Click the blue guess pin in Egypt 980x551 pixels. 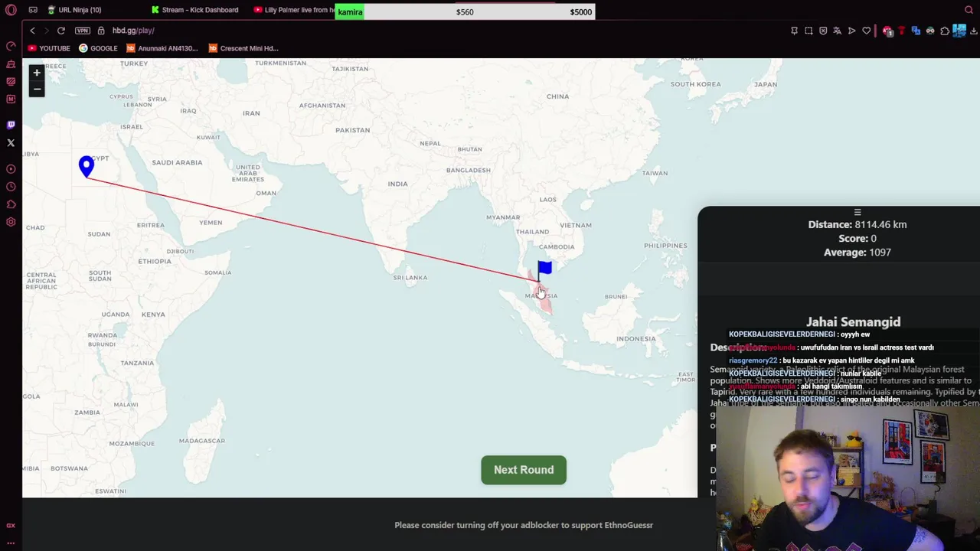(87, 167)
